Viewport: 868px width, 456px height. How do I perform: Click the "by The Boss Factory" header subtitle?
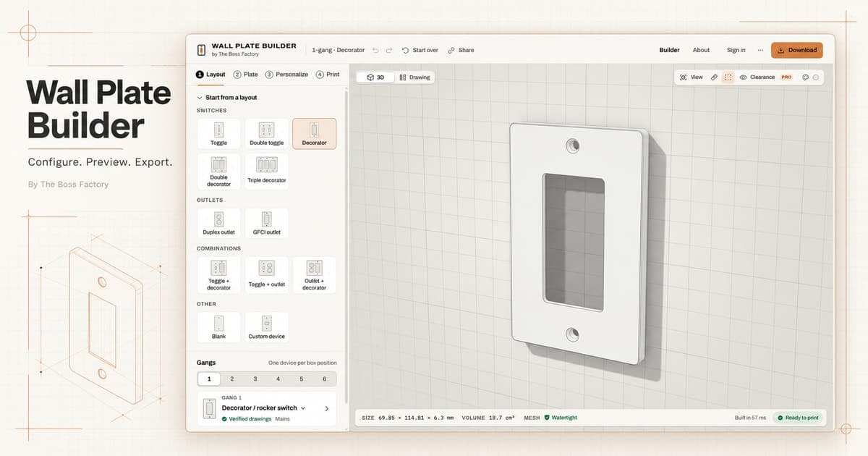tap(235, 54)
